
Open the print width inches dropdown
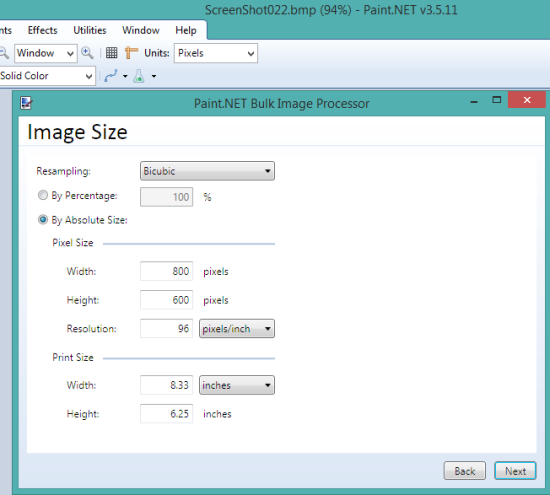(x=237, y=385)
